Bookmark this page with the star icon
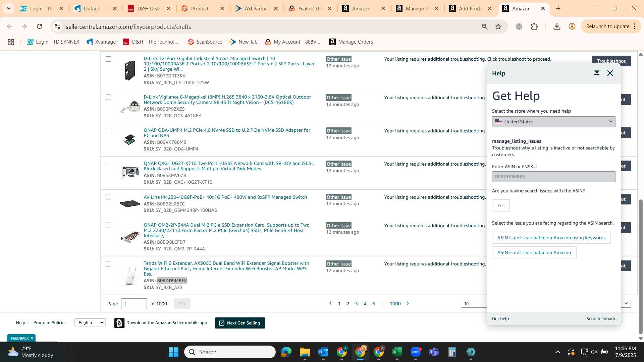The image size is (644, 362). click(498, 26)
